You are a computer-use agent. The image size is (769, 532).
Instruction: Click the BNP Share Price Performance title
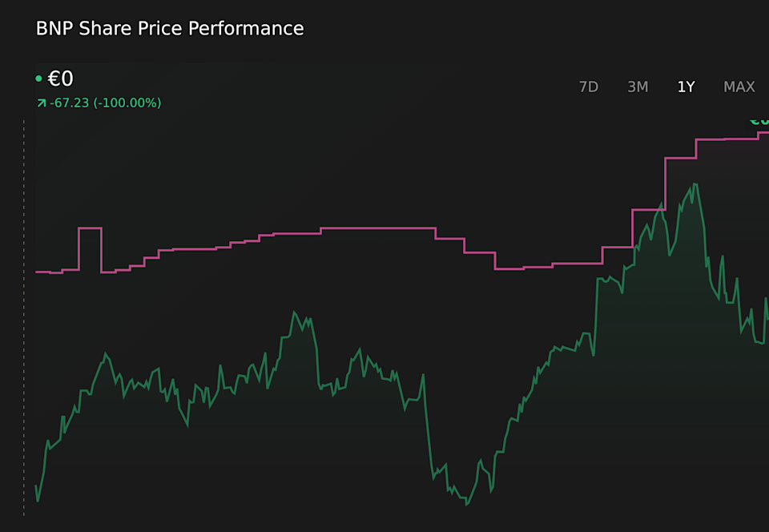169,28
